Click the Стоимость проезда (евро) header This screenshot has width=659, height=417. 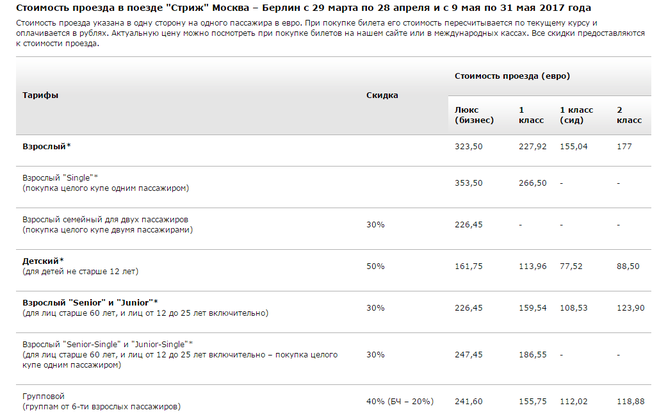tap(512, 76)
